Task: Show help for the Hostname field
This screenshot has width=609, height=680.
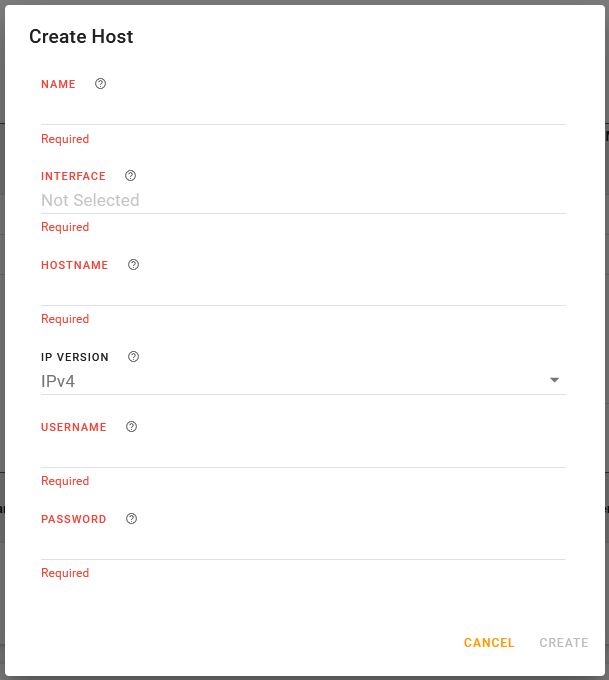Action: [x=133, y=265]
